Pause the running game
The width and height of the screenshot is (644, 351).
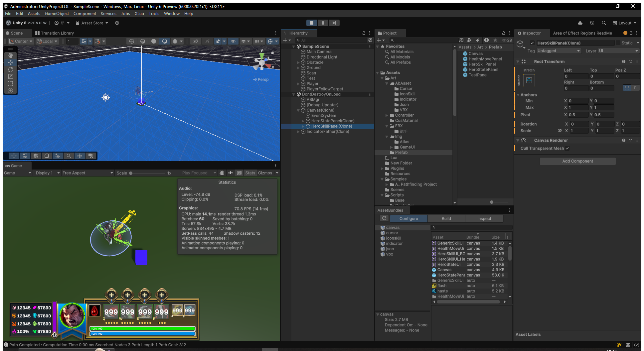pos(323,23)
